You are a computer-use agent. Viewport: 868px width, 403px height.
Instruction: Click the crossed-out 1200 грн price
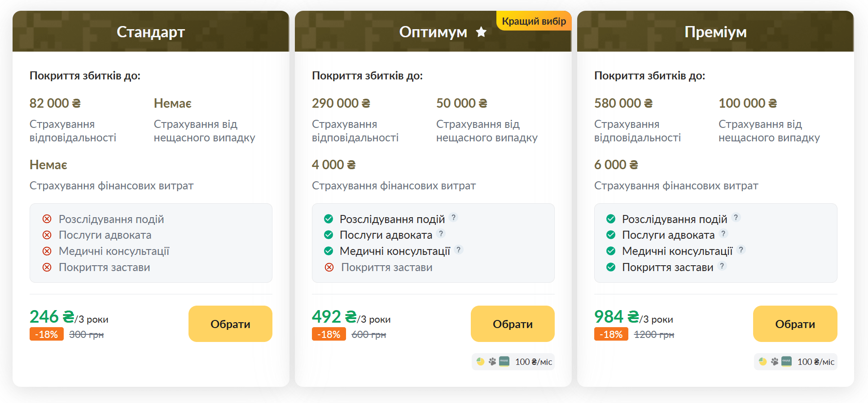point(654,334)
